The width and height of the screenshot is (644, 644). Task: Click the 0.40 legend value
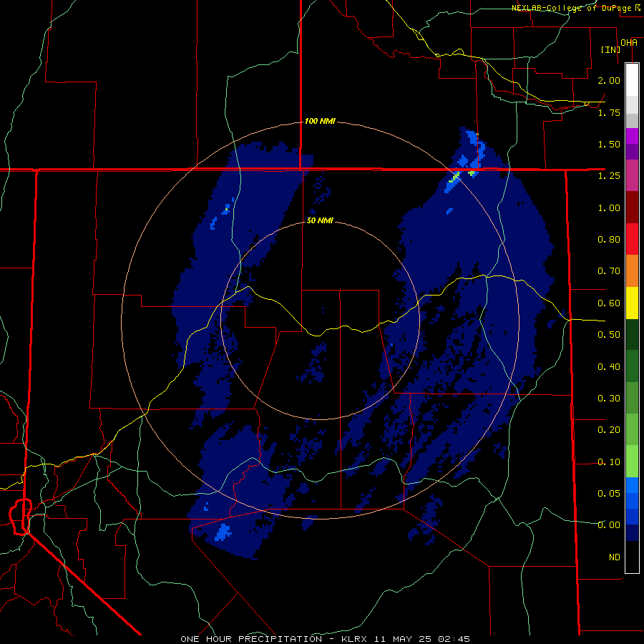pyautogui.click(x=609, y=366)
